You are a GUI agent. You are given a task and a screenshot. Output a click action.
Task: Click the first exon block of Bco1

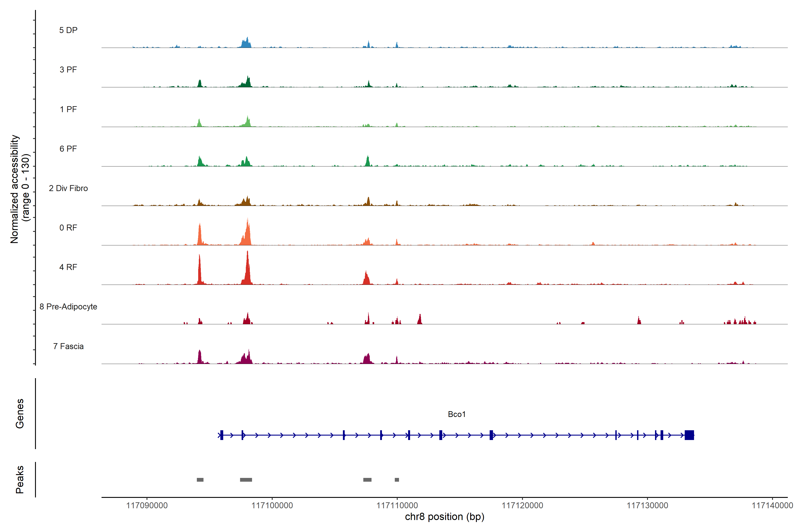[x=221, y=435]
